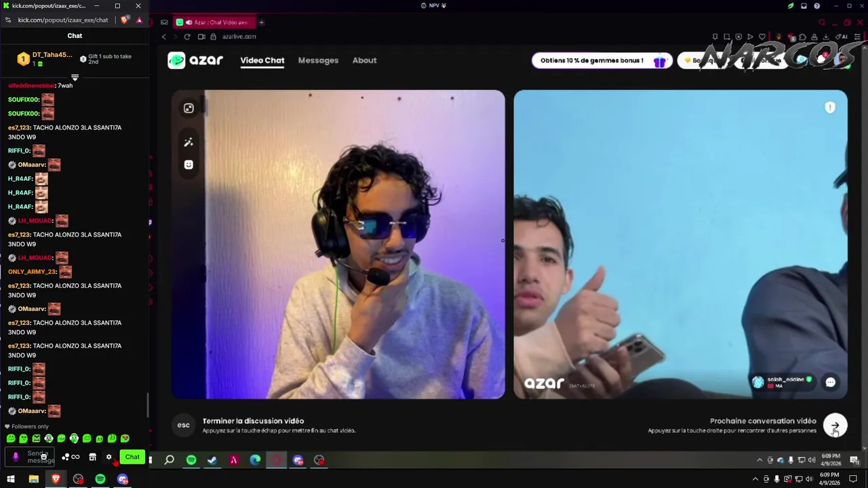868x488 pixels.
Task: Click 'Terminer la discussion vidéo' text
Action: (253, 421)
